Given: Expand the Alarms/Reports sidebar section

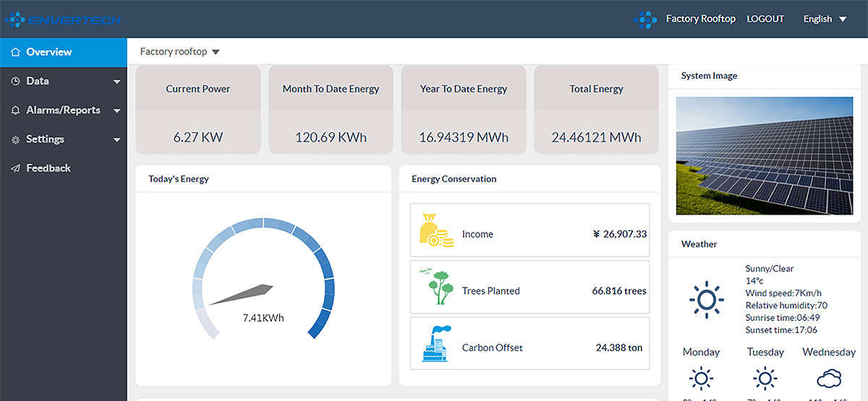Looking at the screenshot, I should [x=64, y=110].
